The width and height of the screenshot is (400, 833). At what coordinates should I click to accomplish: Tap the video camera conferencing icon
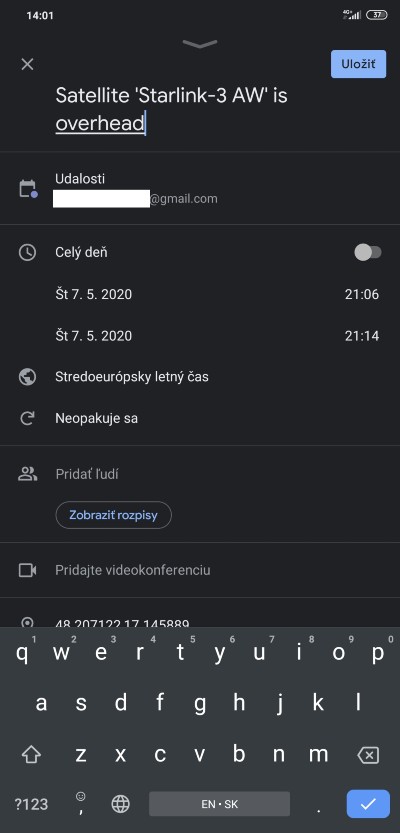(27, 571)
